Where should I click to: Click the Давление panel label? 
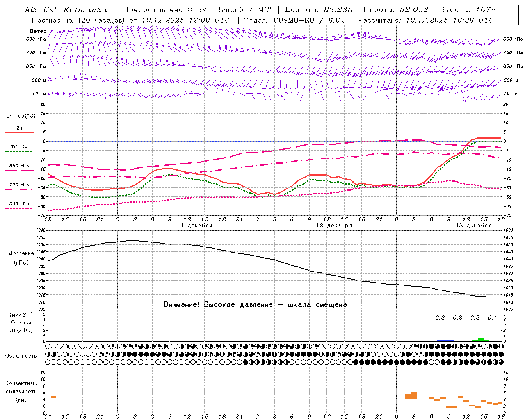21,253
